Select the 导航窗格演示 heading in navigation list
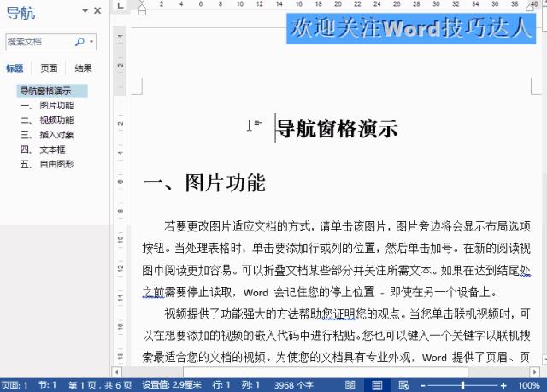The height and width of the screenshot is (392, 547). click(52, 91)
